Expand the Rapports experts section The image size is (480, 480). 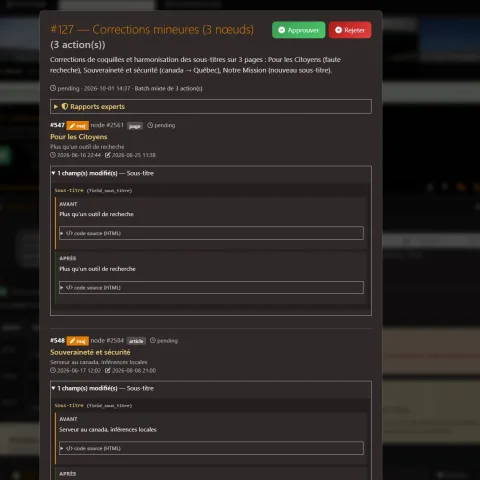(211, 106)
